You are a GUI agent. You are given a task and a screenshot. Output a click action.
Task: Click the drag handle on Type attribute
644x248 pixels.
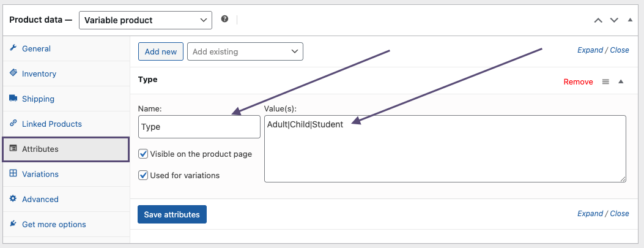point(605,81)
